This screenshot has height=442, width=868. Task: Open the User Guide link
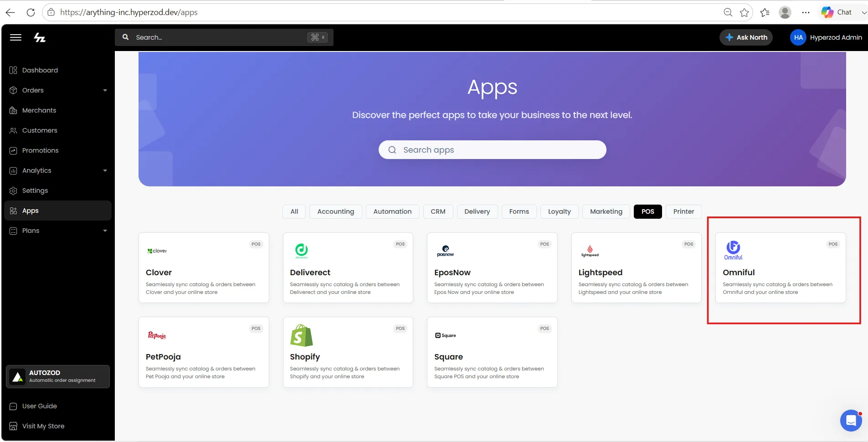point(40,406)
